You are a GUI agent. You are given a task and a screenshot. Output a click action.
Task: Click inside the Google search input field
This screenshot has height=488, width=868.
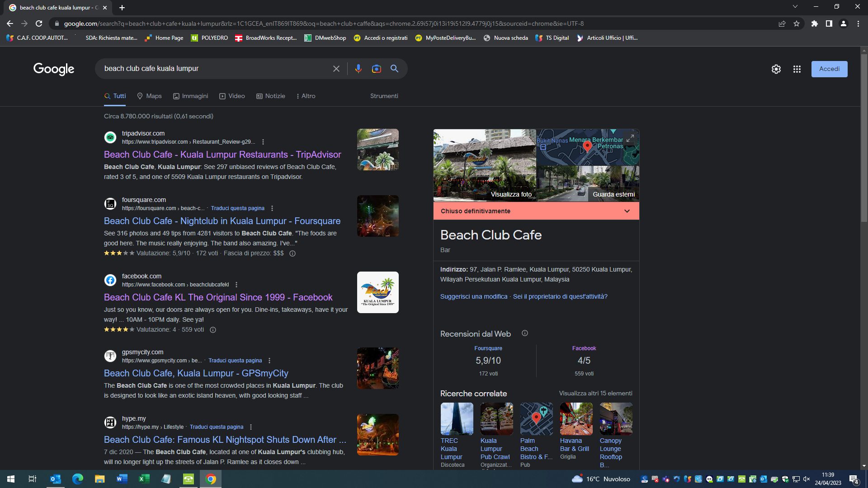[212, 69]
